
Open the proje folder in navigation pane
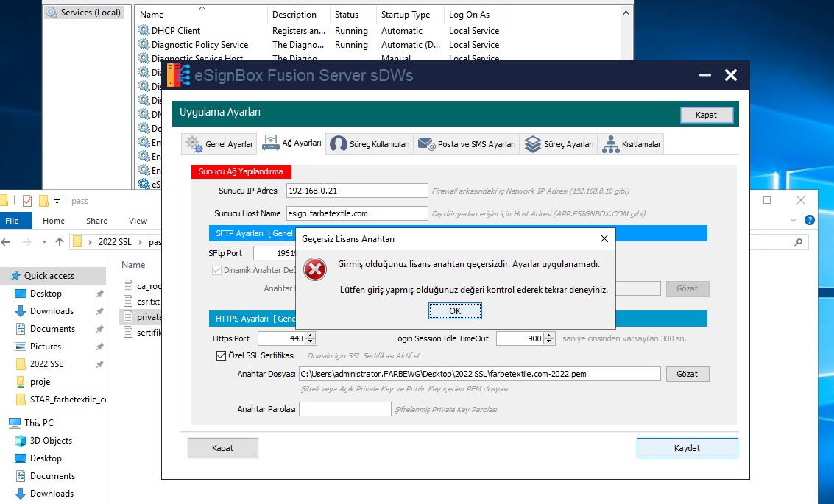tap(40, 382)
